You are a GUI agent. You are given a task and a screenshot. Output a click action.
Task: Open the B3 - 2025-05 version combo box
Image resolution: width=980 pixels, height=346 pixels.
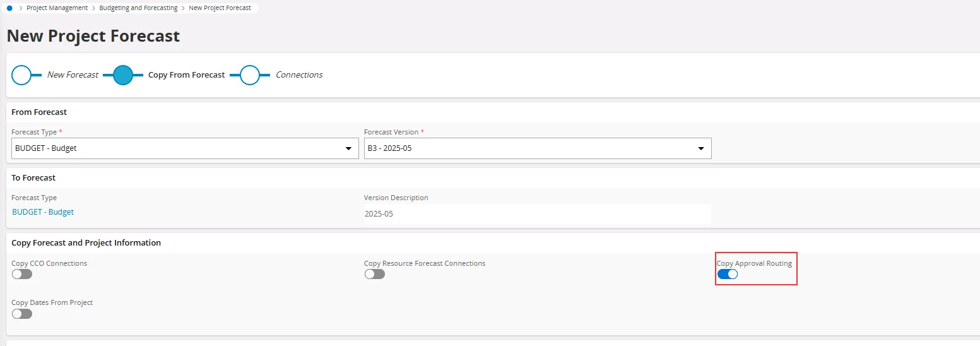(x=538, y=148)
